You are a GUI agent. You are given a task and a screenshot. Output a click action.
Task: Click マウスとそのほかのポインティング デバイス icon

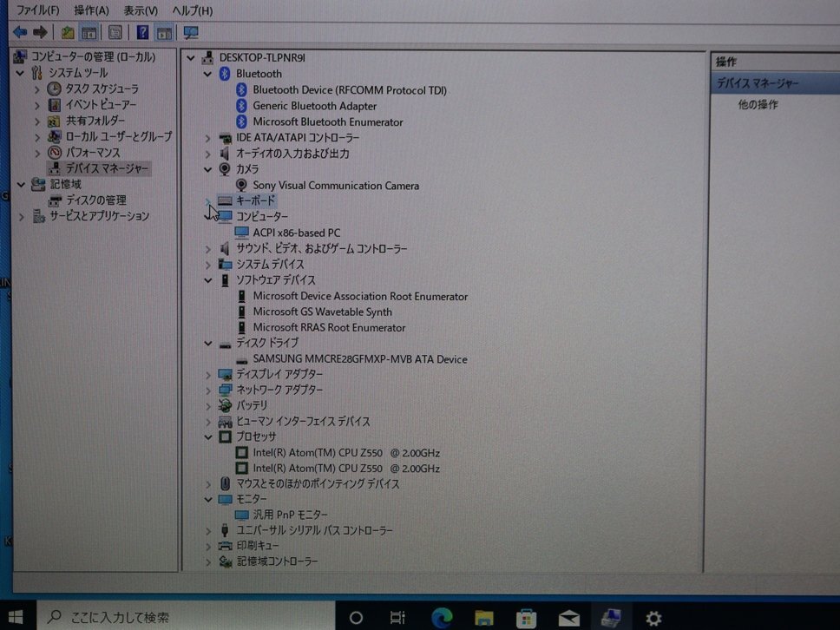click(x=225, y=483)
